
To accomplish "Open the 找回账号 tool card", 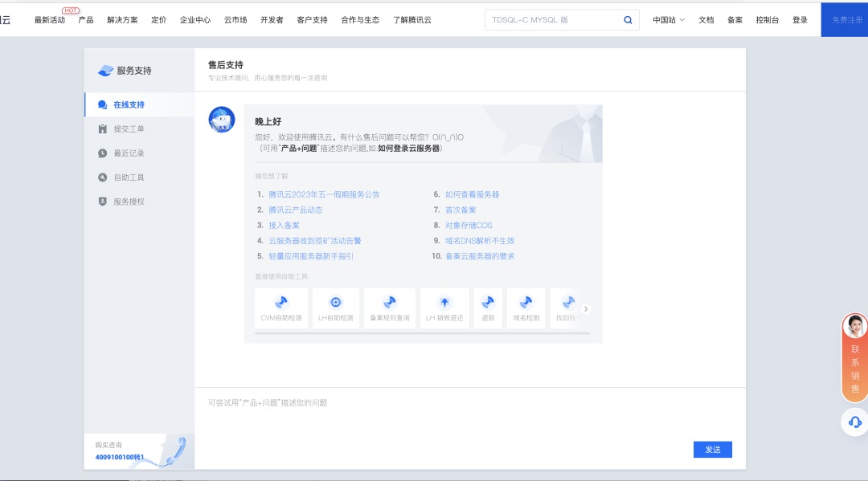I will [565, 308].
